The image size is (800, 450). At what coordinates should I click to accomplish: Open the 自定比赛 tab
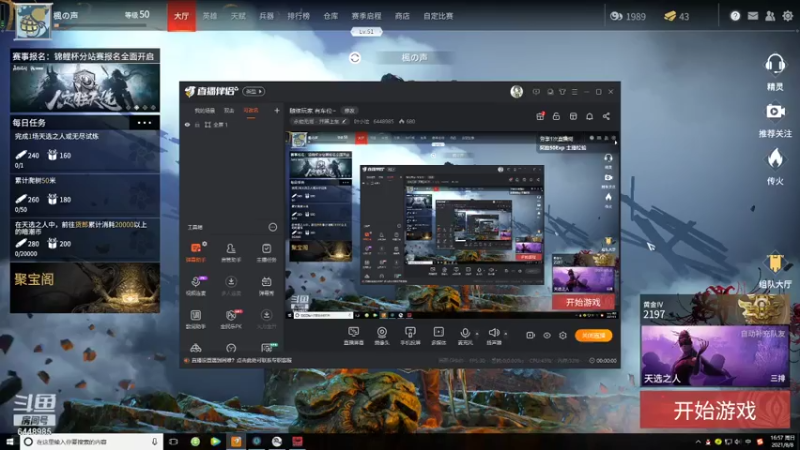tap(438, 16)
